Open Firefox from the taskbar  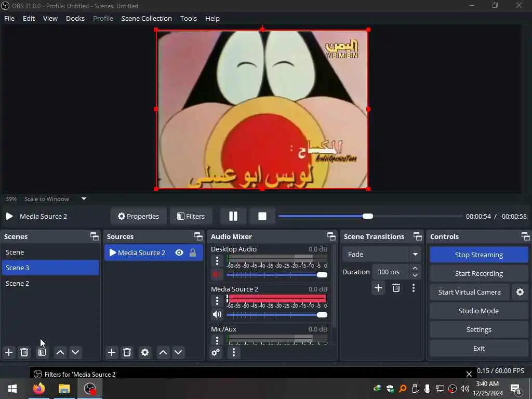click(x=38, y=389)
